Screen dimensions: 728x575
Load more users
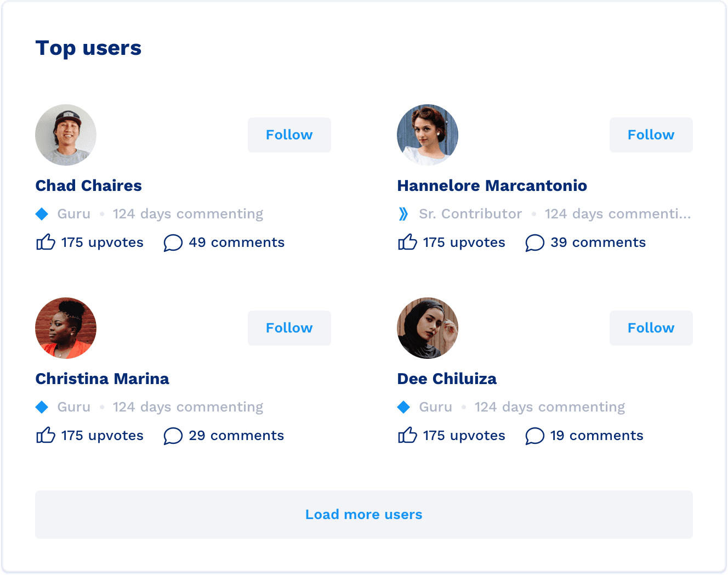[364, 515]
